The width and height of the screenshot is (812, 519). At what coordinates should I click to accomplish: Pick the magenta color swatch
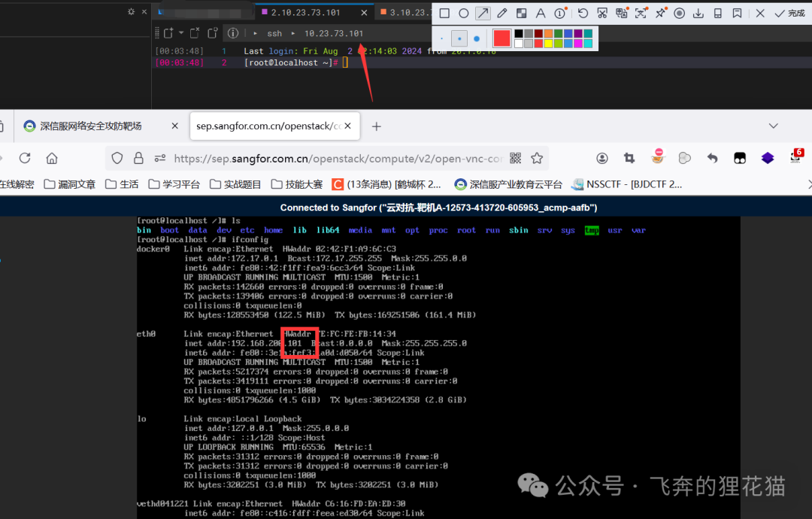pos(578,44)
